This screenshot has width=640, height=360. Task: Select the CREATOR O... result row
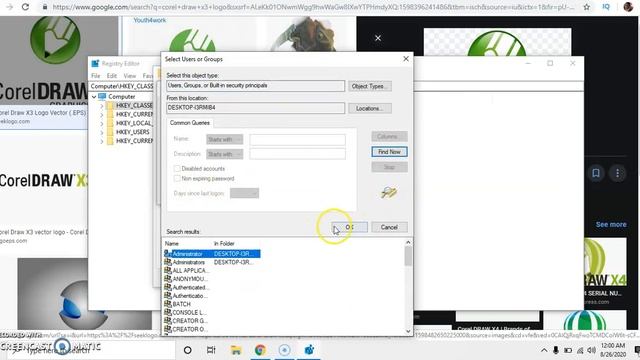coord(186,329)
